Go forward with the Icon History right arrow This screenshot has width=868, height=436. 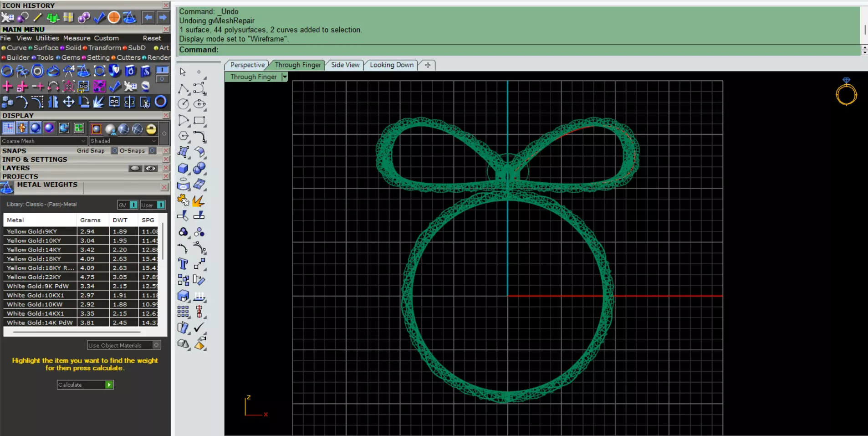click(163, 17)
